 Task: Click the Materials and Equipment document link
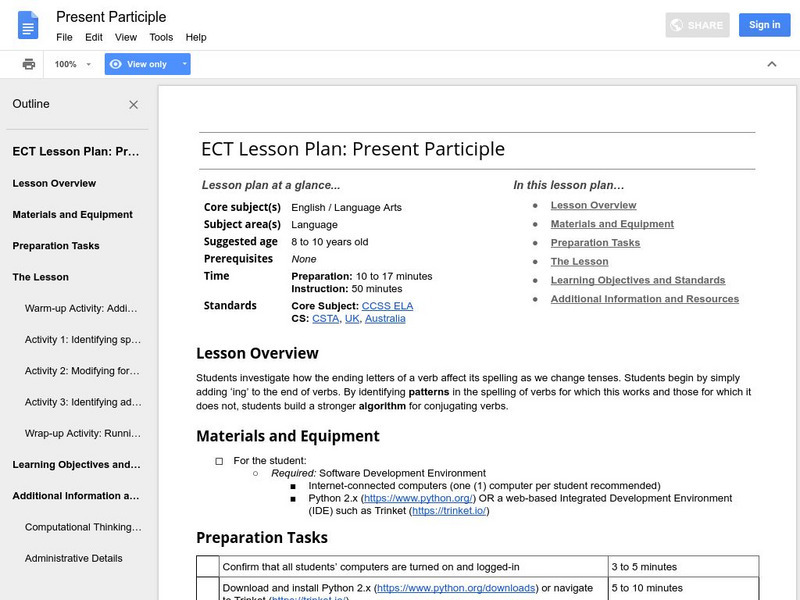(x=612, y=224)
